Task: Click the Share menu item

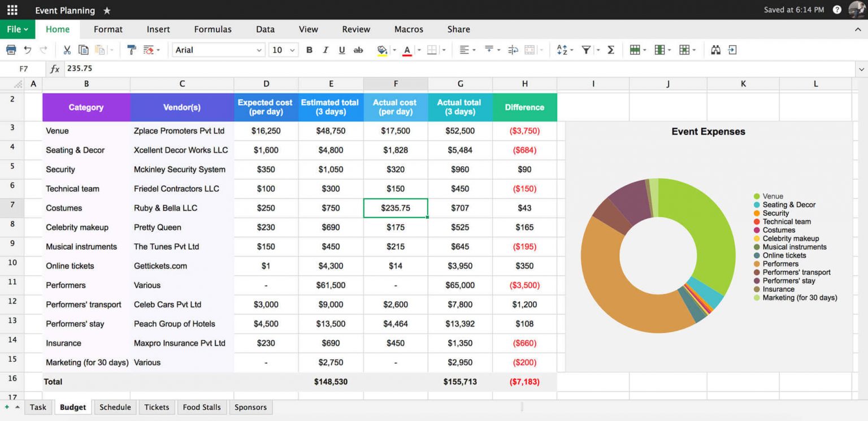Action: pyautogui.click(x=458, y=29)
